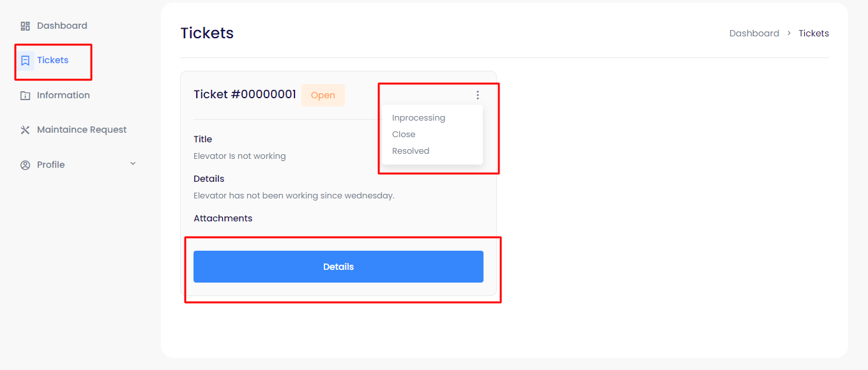Open the Maintaince Request section label

coord(82,130)
